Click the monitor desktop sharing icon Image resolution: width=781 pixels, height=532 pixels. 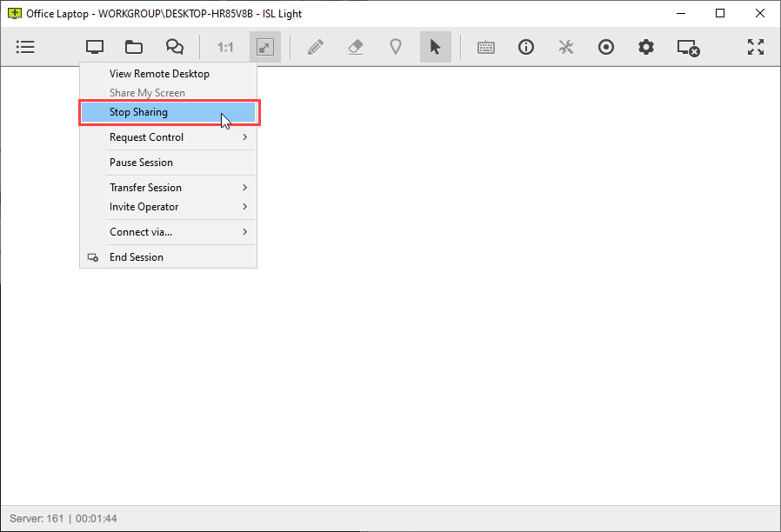click(95, 47)
